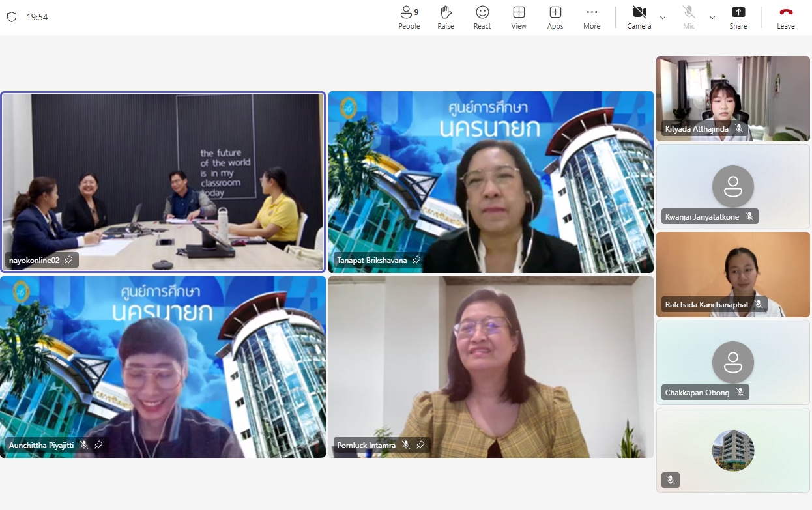Click pin icon on Aunchittha Piyajitti tile
812x510 pixels.
(x=98, y=445)
